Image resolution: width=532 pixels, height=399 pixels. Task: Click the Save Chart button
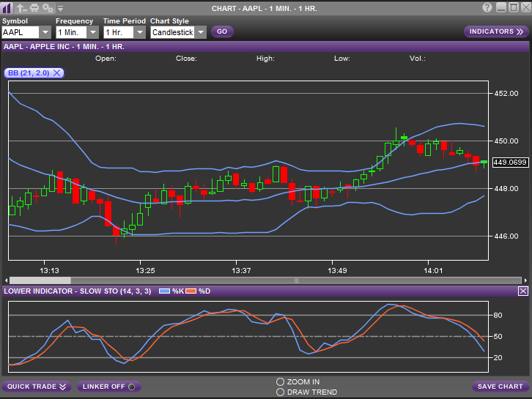point(500,387)
